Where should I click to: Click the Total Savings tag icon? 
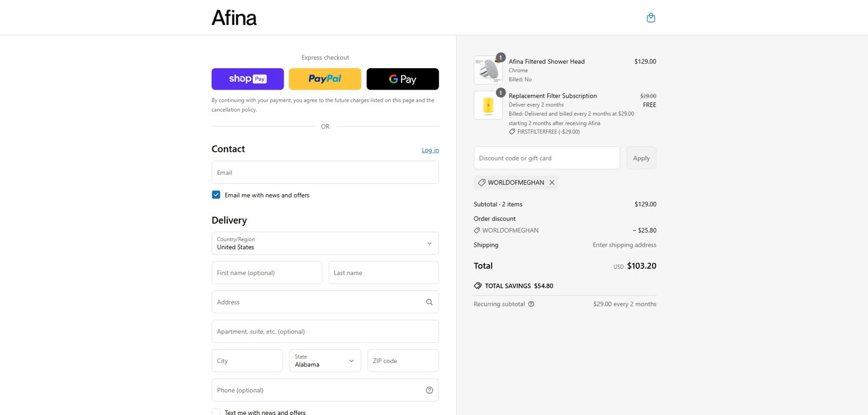(x=478, y=286)
